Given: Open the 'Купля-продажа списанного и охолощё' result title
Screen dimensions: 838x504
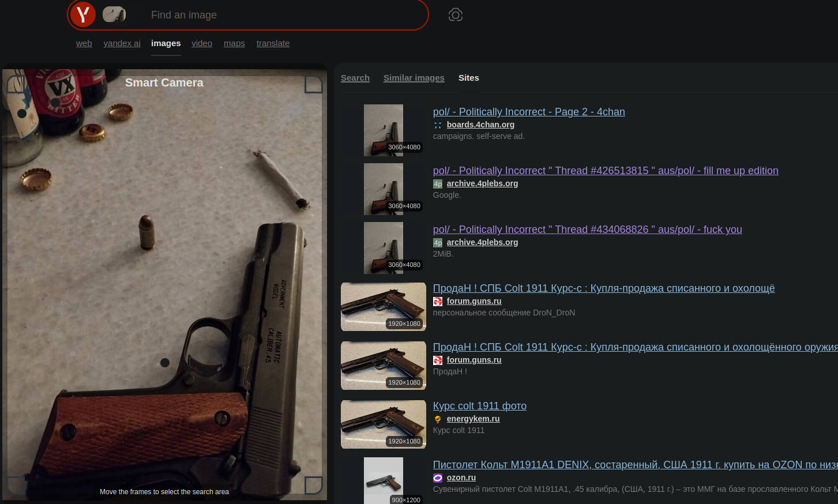Looking at the screenshot, I should point(604,288).
